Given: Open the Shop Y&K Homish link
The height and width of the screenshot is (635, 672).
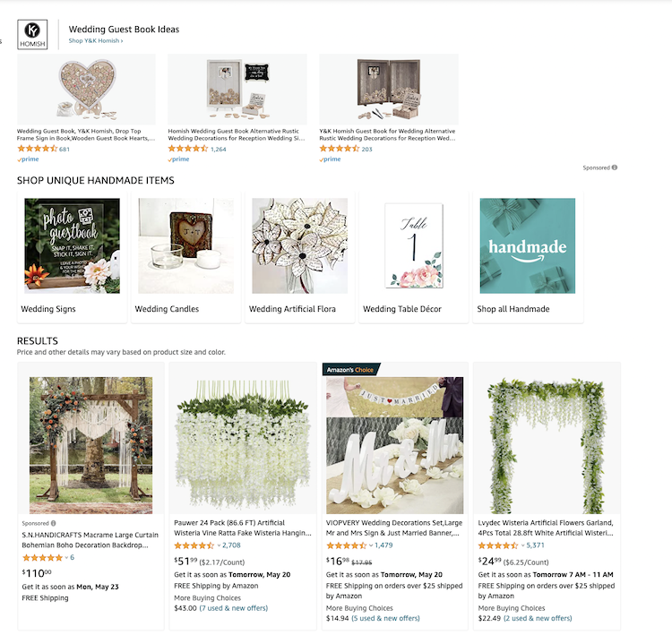Looking at the screenshot, I should pyautogui.click(x=96, y=40).
